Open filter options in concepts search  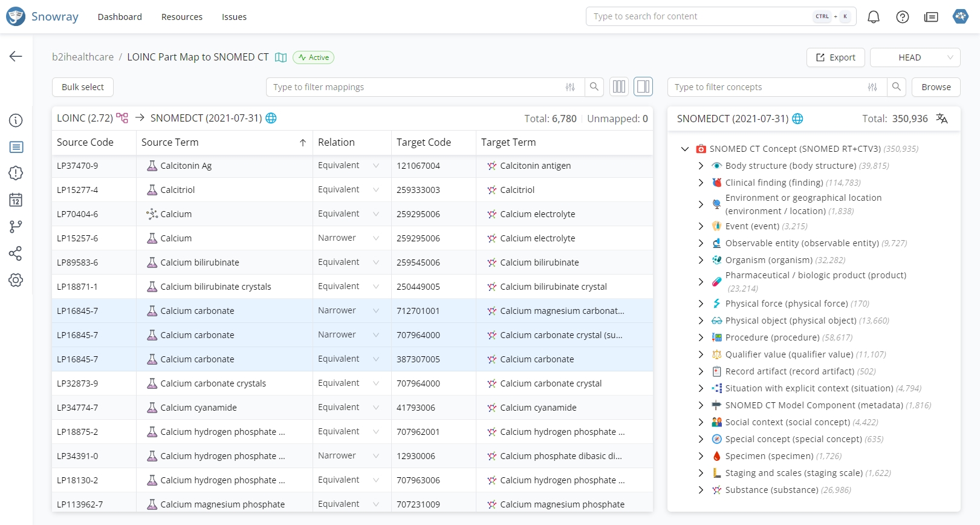[x=872, y=87]
